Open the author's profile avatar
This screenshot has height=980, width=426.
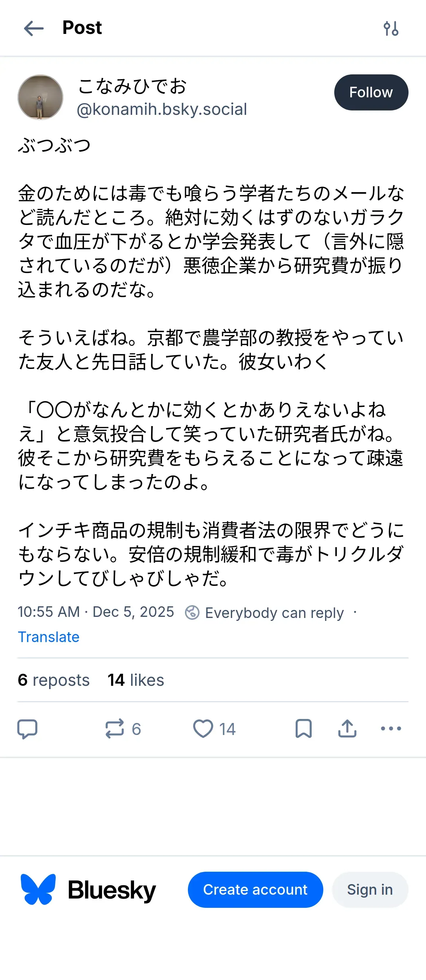click(x=40, y=97)
